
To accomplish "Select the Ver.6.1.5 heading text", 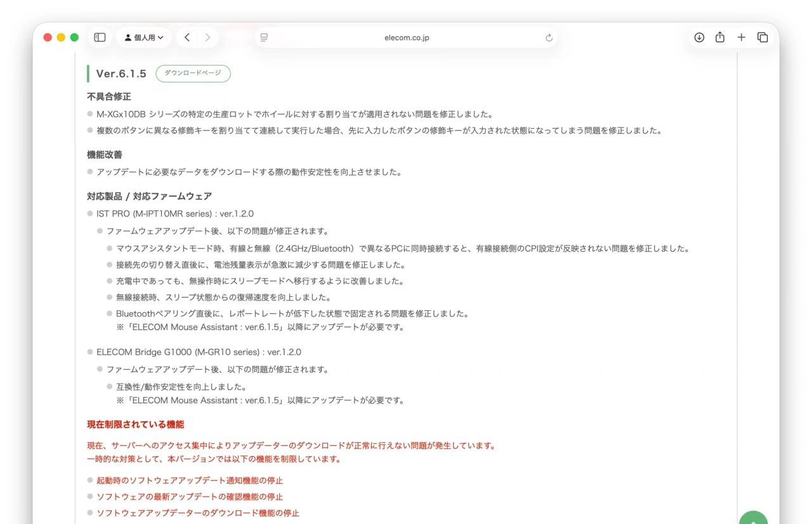I will coord(121,74).
